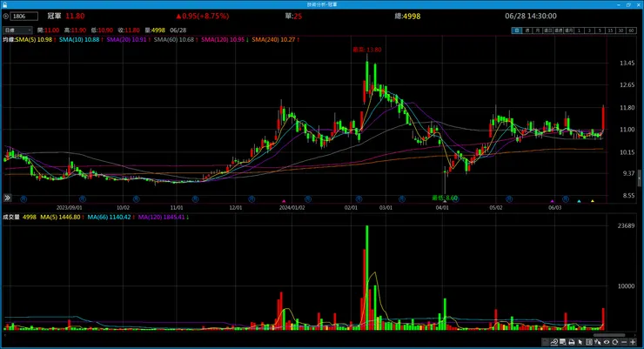Click the SMA(240) 10.27 indicator label
Image resolution: width=644 pixels, height=349 pixels.
pyautogui.click(x=273, y=39)
